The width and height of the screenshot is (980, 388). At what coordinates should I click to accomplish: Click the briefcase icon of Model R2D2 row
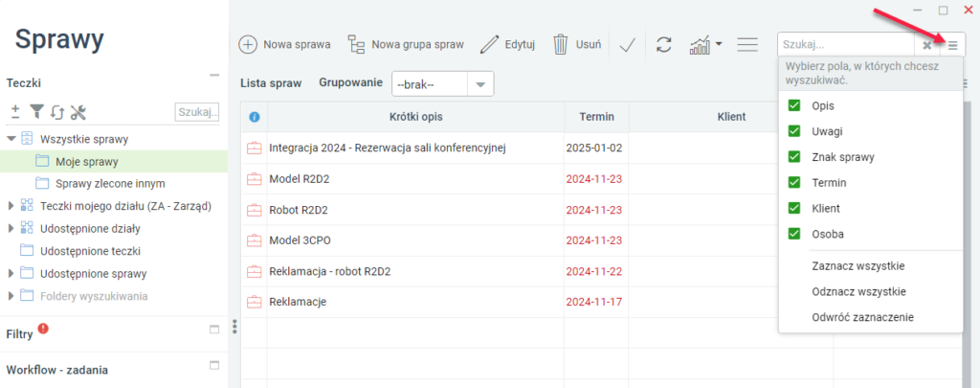255,179
